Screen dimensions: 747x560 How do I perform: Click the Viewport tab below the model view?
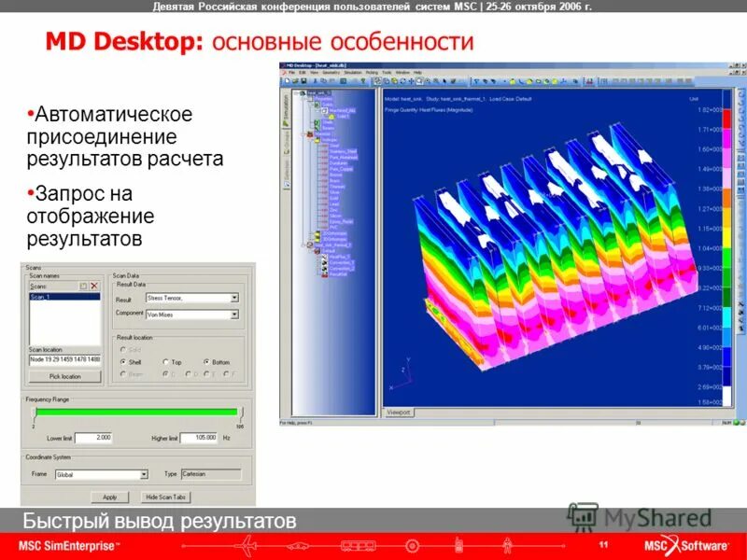(399, 413)
